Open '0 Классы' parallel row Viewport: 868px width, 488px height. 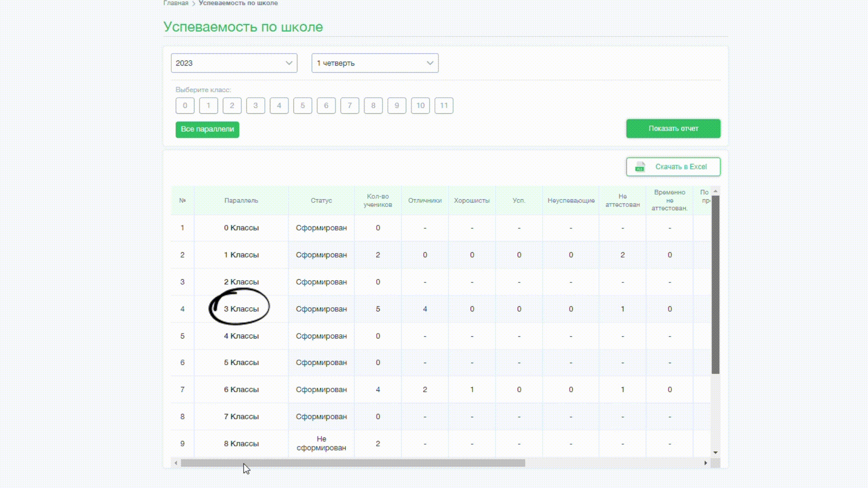pyautogui.click(x=241, y=228)
